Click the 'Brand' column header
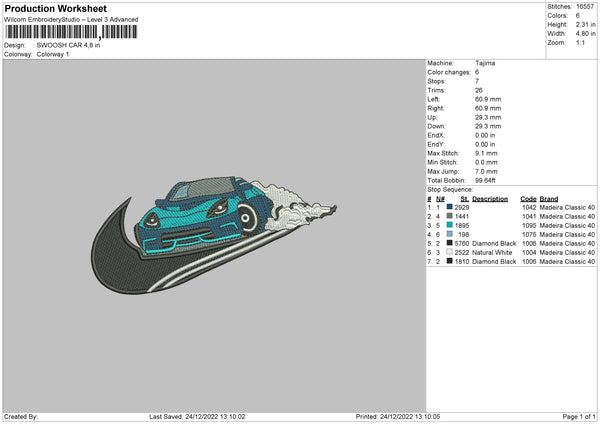The image size is (600, 424). 549,199
